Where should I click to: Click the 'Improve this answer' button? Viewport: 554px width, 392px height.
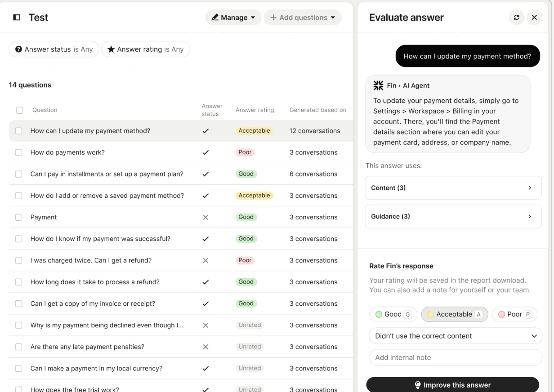452,385
